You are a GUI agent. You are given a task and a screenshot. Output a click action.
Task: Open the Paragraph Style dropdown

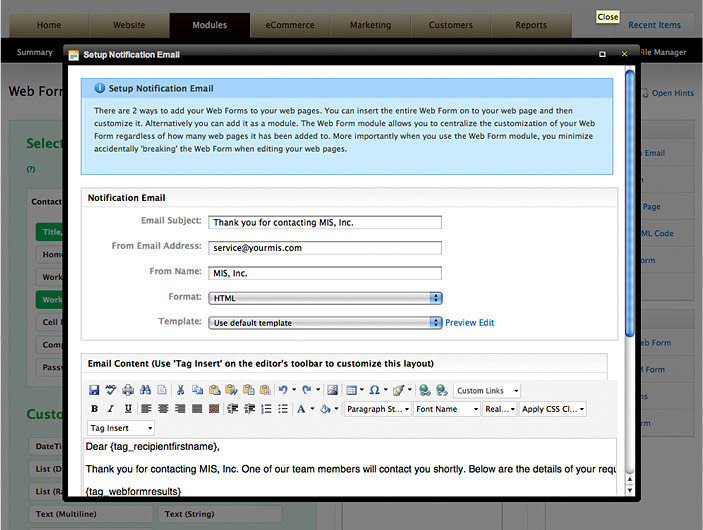(378, 409)
